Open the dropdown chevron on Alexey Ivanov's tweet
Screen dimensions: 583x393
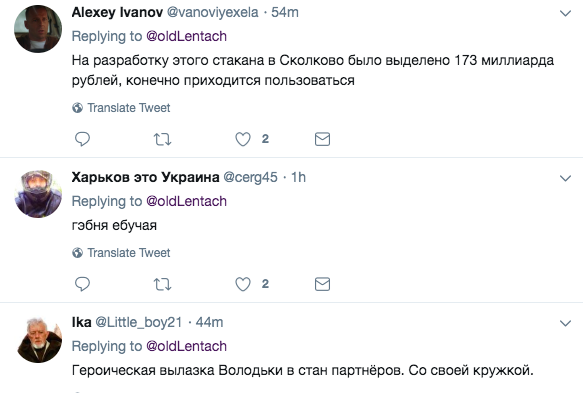[565, 13]
